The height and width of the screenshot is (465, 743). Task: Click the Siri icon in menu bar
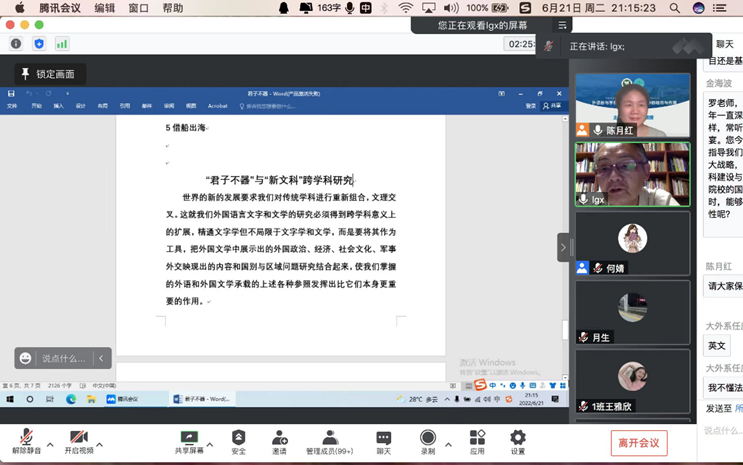pos(698,8)
